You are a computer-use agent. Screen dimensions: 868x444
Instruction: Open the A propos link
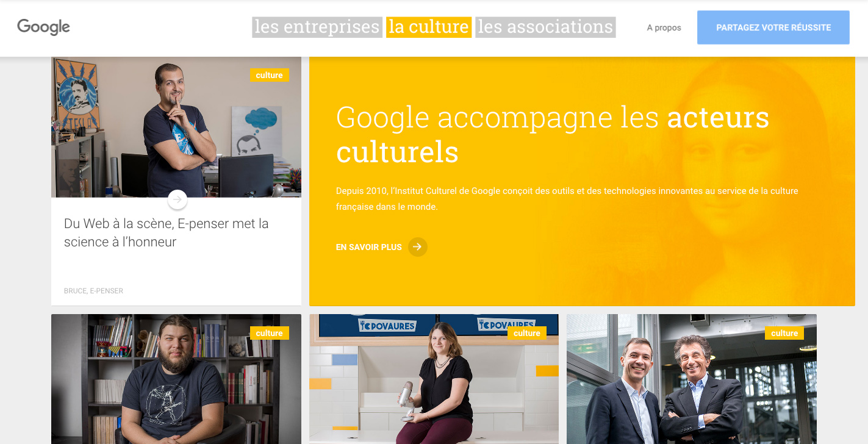click(664, 27)
